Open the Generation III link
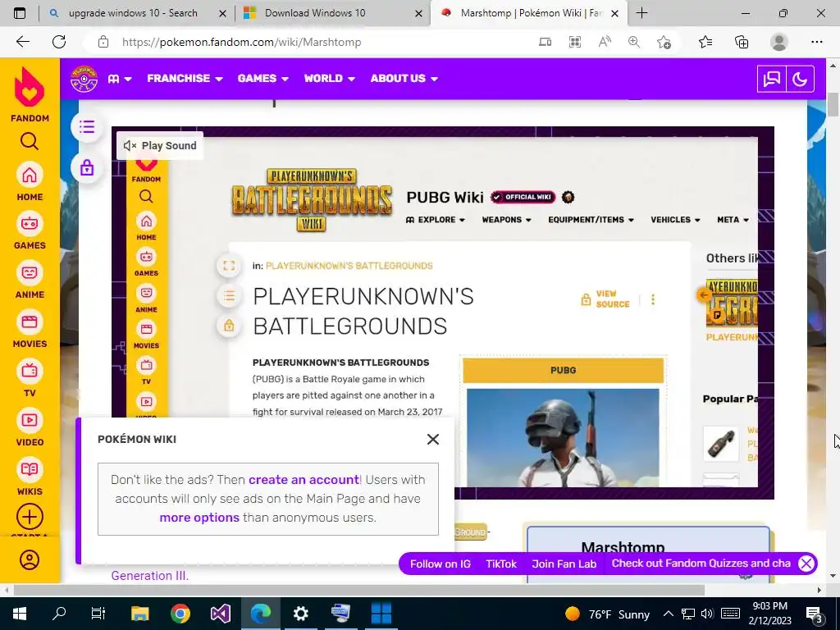840x630 pixels. click(150, 576)
